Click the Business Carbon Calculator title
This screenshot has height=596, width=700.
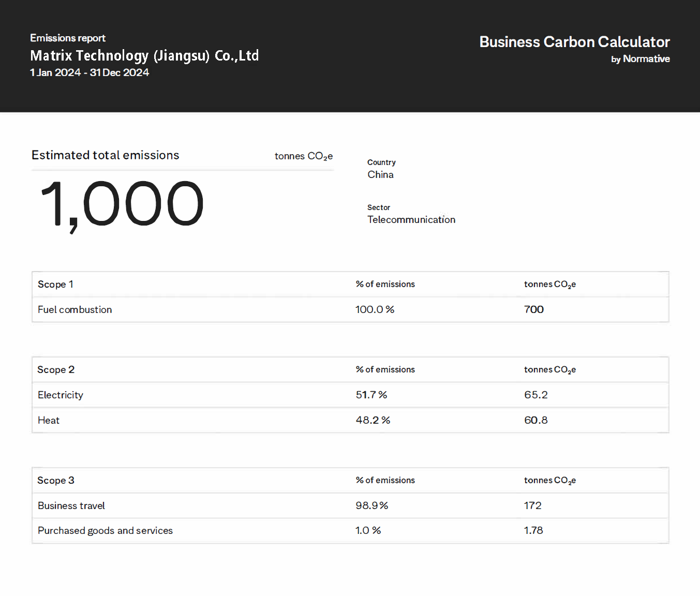pos(574,42)
